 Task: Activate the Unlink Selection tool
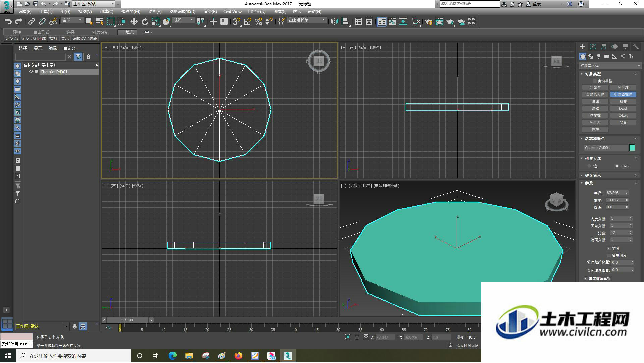[x=42, y=22]
